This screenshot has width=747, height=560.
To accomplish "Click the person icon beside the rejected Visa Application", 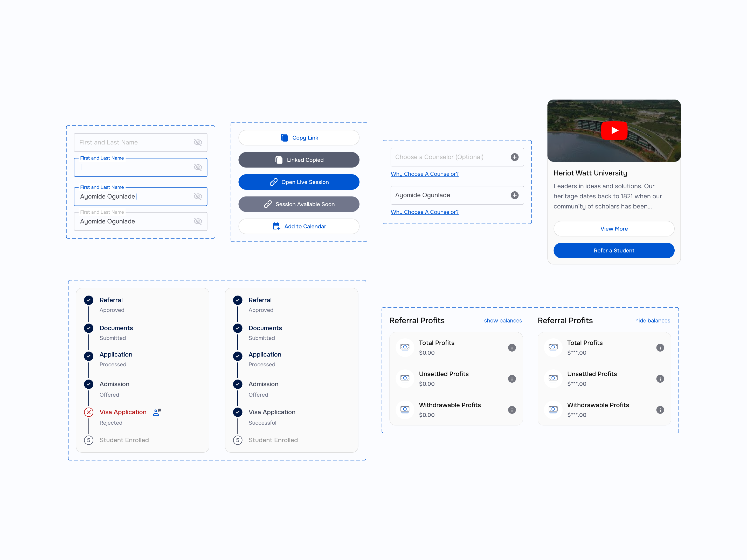I will point(157,412).
